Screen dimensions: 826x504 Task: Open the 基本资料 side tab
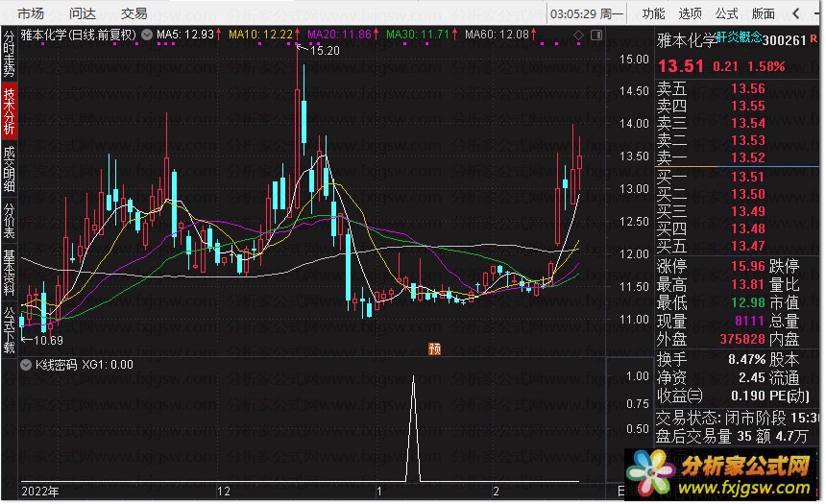pyautogui.click(x=9, y=272)
